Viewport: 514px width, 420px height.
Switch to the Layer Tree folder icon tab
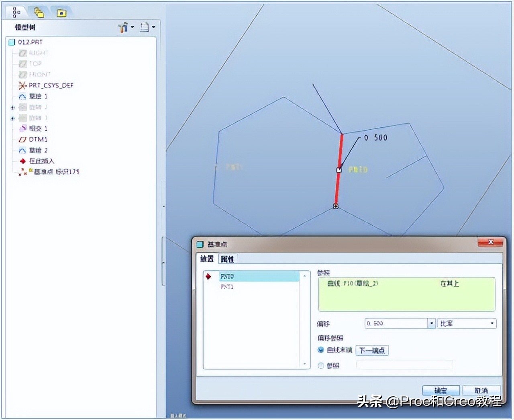(x=39, y=13)
